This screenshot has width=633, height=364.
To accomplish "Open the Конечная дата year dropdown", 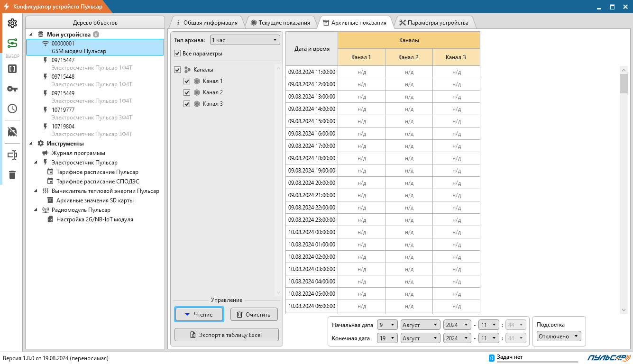I will pyautogui.click(x=457, y=338).
